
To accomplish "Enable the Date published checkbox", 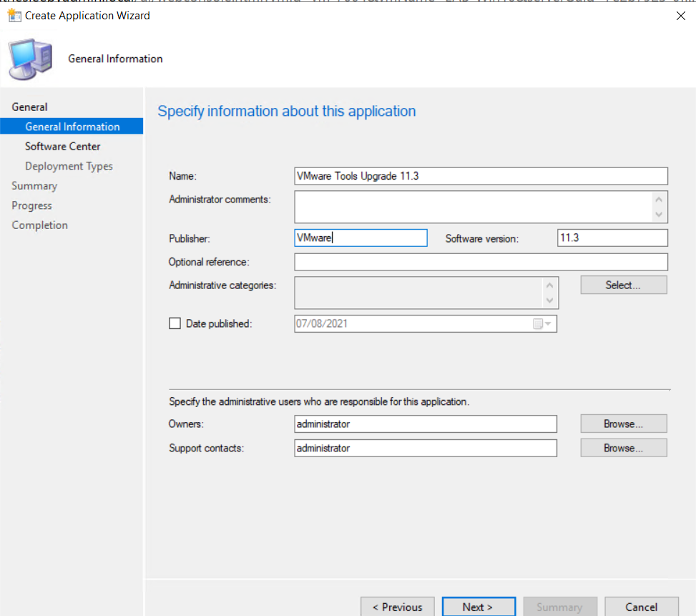I will click(x=175, y=323).
